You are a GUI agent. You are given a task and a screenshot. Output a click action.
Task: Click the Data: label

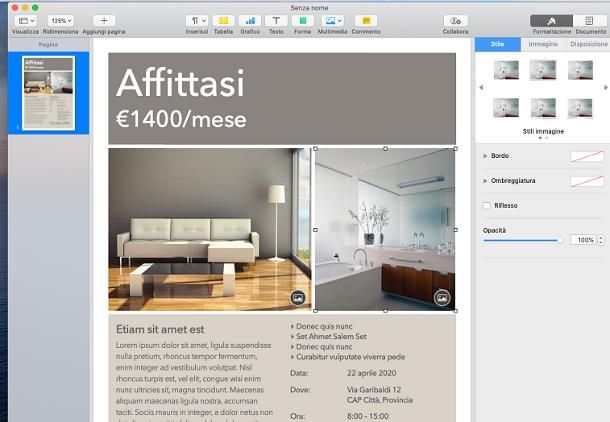pyautogui.click(x=299, y=373)
